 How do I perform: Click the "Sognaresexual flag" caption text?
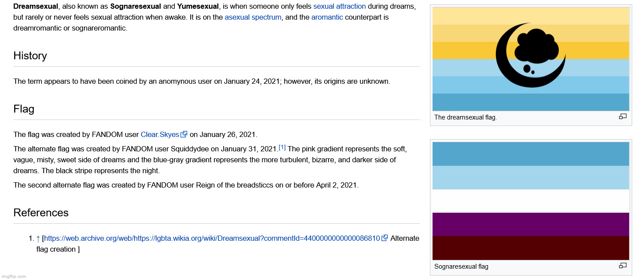(x=461, y=266)
